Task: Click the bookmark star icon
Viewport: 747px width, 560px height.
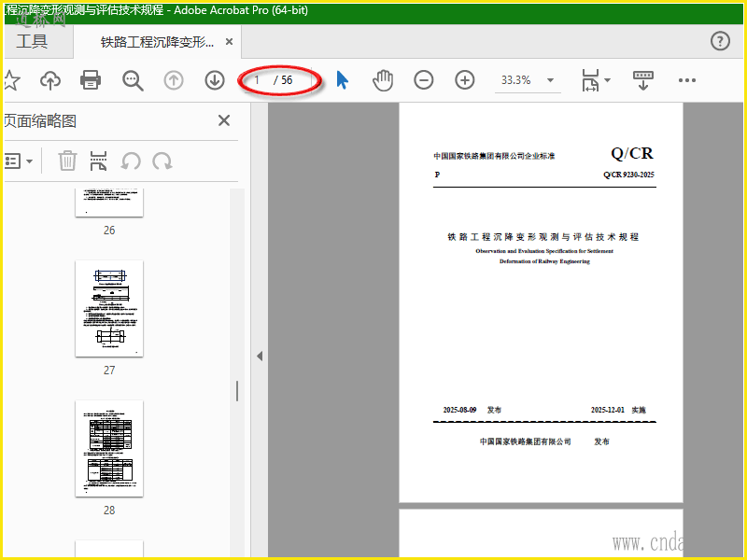Action: pos(11,80)
